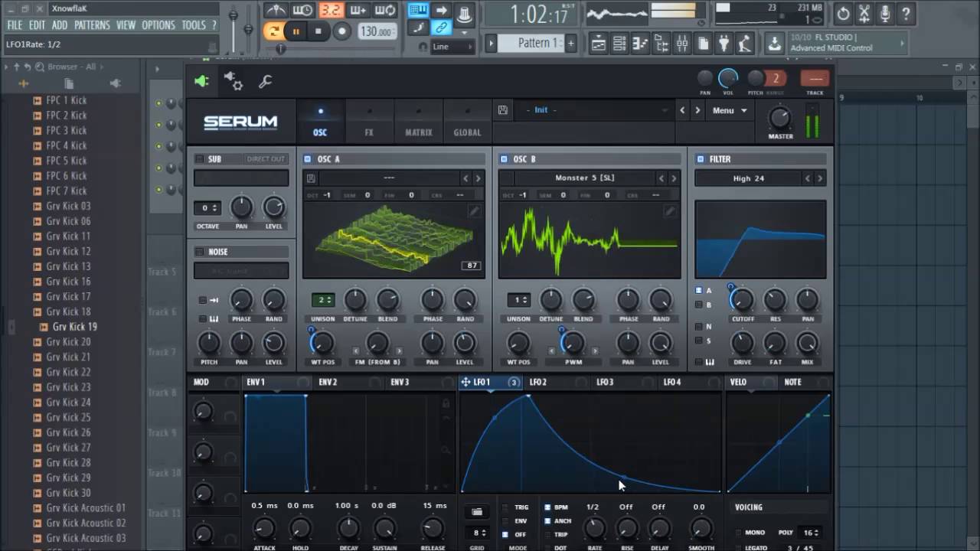
Task: Open the playlist view icon
Action: (599, 44)
